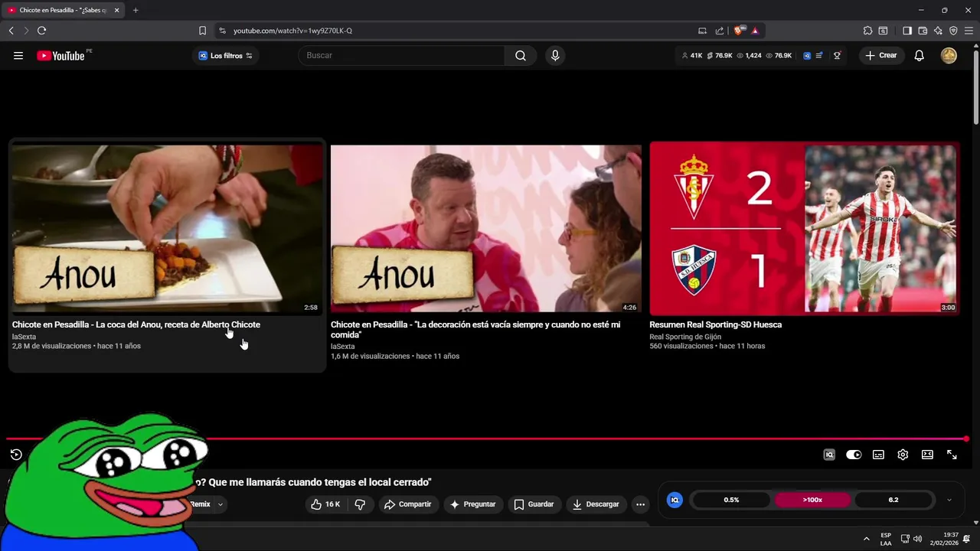Image resolution: width=980 pixels, height=551 pixels.
Task: Toggle the autoplay switch in the player
Action: 854,455
